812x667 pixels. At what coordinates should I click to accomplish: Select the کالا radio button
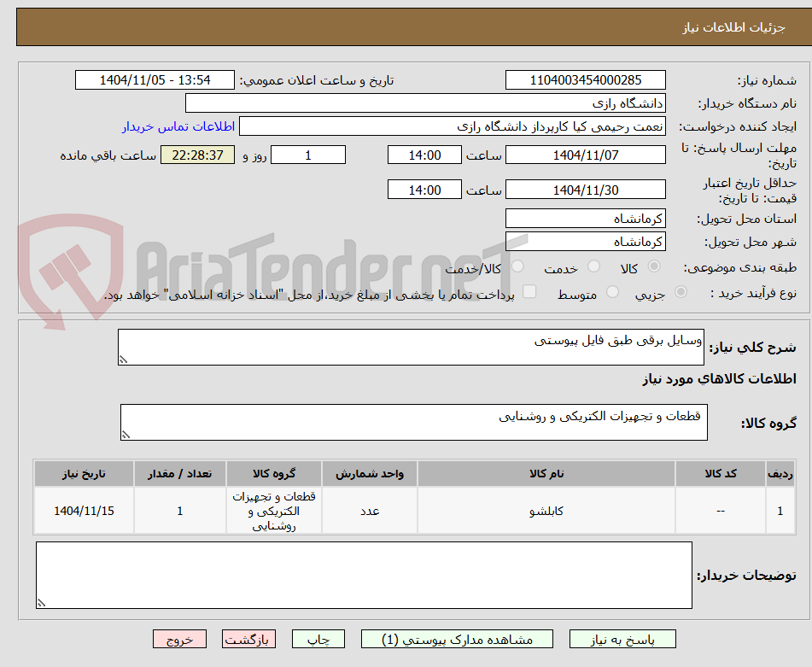click(654, 266)
